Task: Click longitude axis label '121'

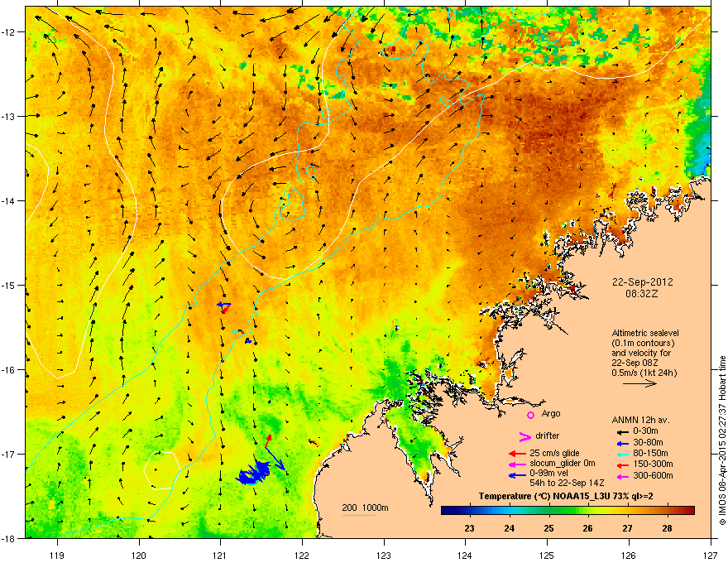Action: tap(220, 555)
